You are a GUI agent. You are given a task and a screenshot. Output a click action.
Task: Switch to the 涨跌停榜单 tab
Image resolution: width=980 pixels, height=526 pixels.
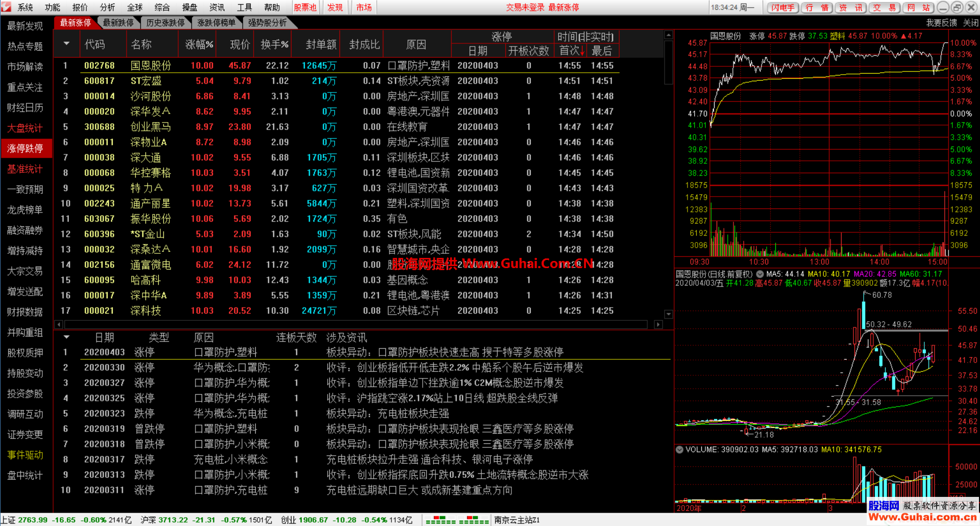click(x=216, y=22)
